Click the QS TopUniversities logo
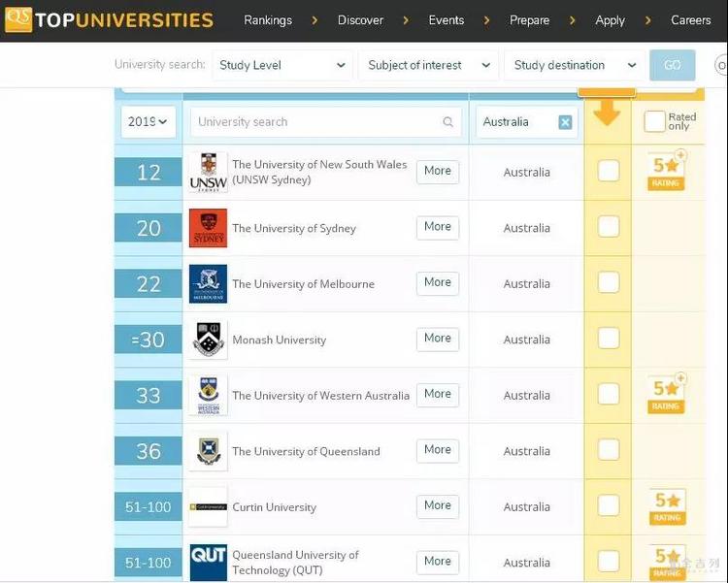 [109, 19]
